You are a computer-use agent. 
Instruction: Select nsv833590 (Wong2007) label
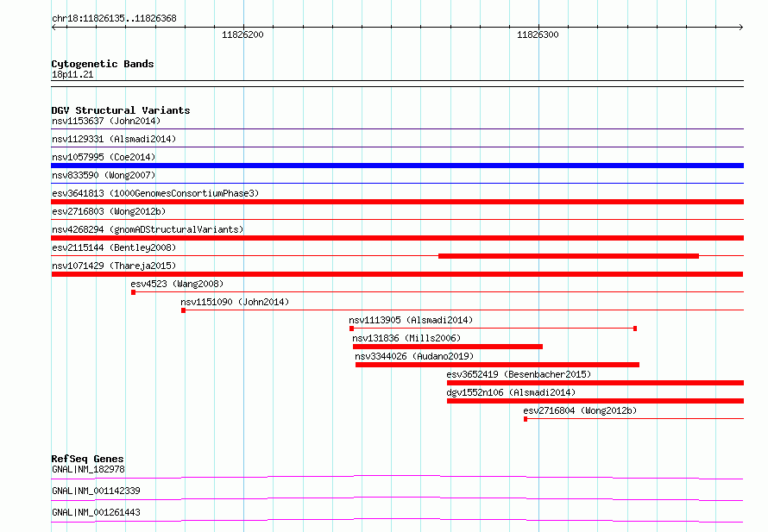pos(104,175)
